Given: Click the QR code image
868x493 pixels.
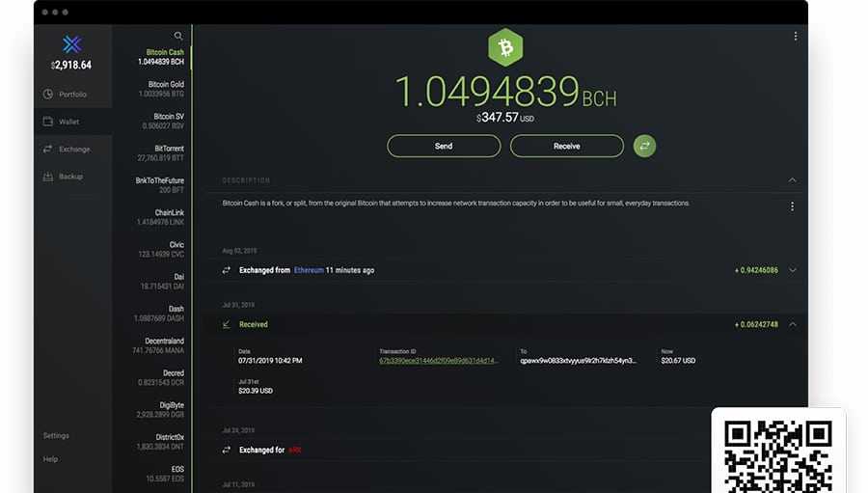Looking at the screenshot, I should click(777, 455).
